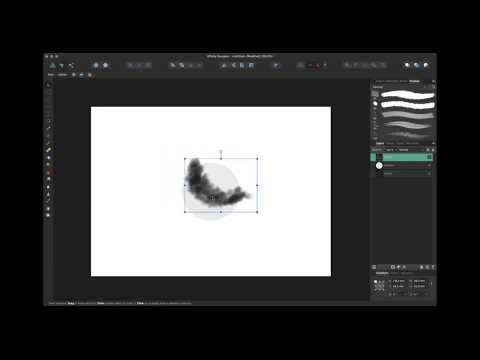The height and width of the screenshot is (360, 480).
Task: Click the top-right selection handle on canvas
Action: 257,159
